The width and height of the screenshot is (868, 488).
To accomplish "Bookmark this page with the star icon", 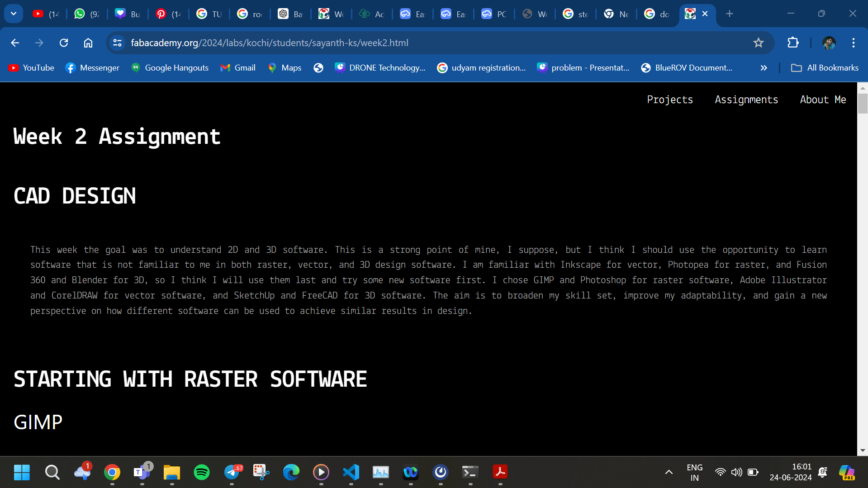I will point(759,43).
